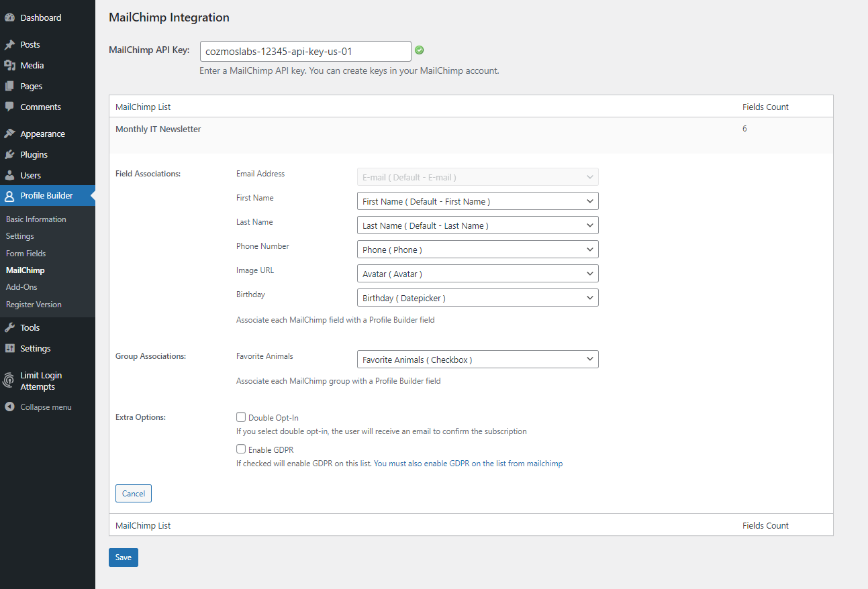Screen dimensions: 868x589
Task: Open the Users menu item
Action: pos(48,175)
